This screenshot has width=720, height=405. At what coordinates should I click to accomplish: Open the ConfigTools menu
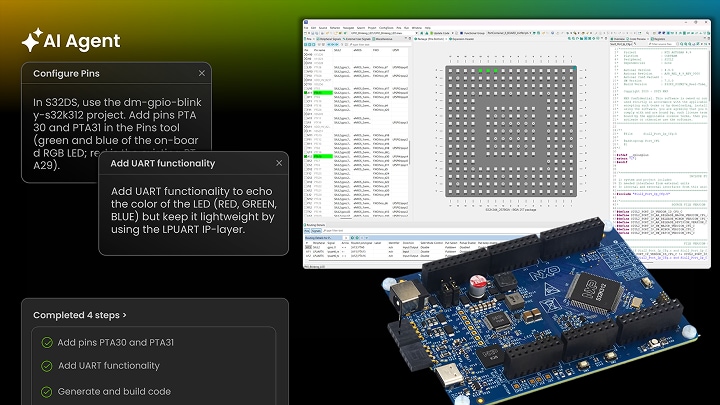click(x=386, y=28)
